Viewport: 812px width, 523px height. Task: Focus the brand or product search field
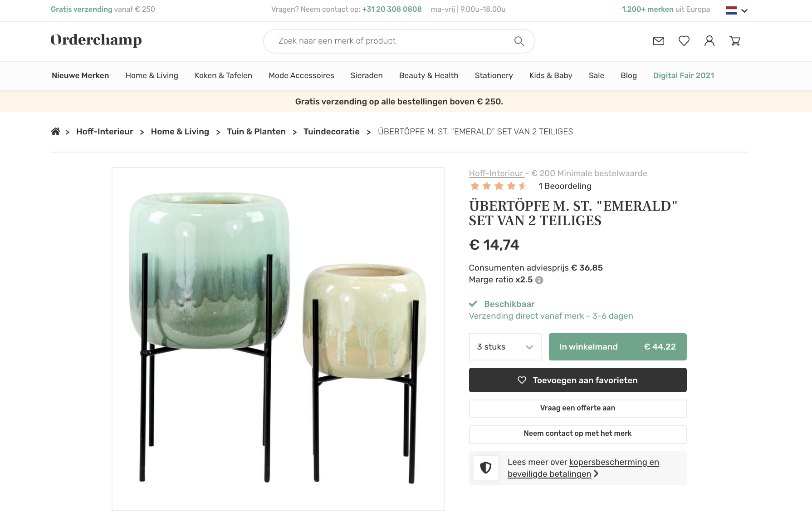[390, 41]
